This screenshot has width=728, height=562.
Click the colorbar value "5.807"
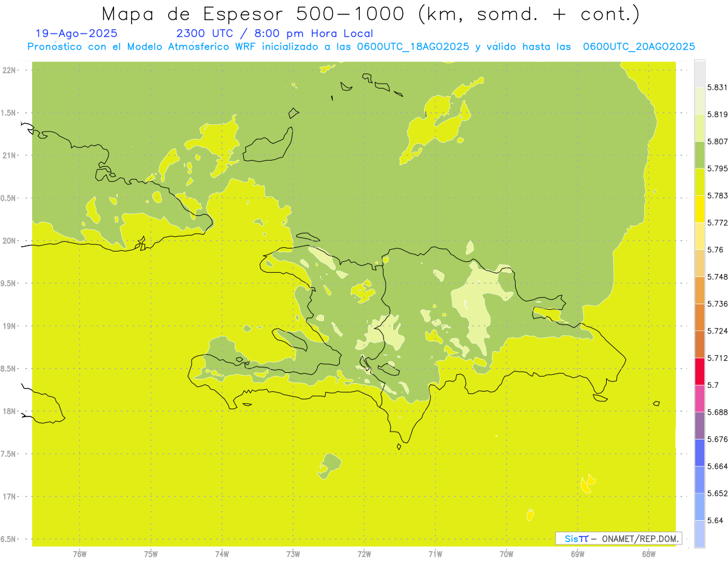tap(717, 141)
